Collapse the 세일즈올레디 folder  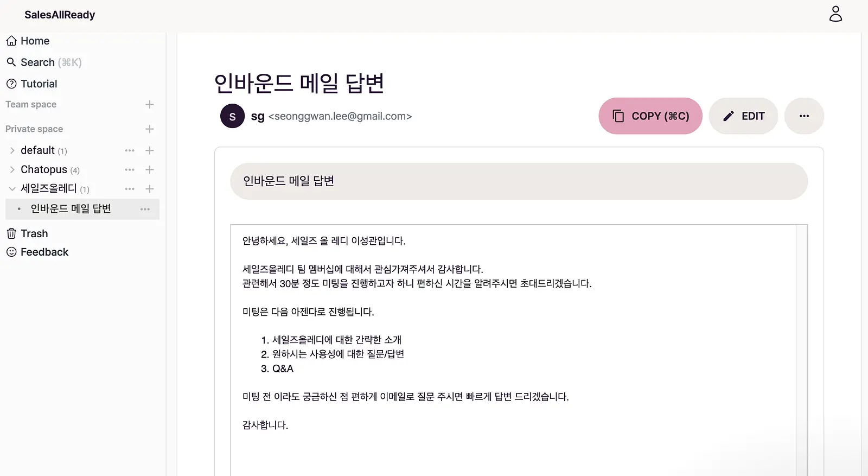pos(12,189)
